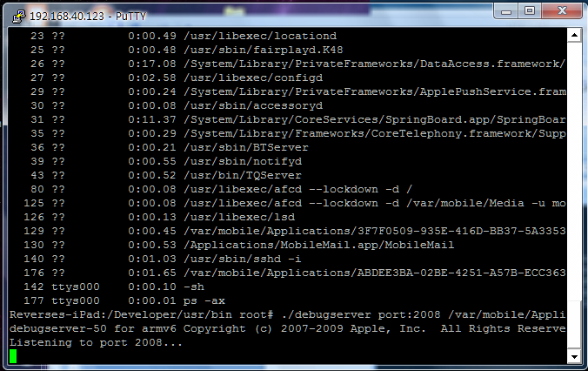Maximize the PuTTY window
The height and width of the screenshot is (371, 588).
[531, 11]
